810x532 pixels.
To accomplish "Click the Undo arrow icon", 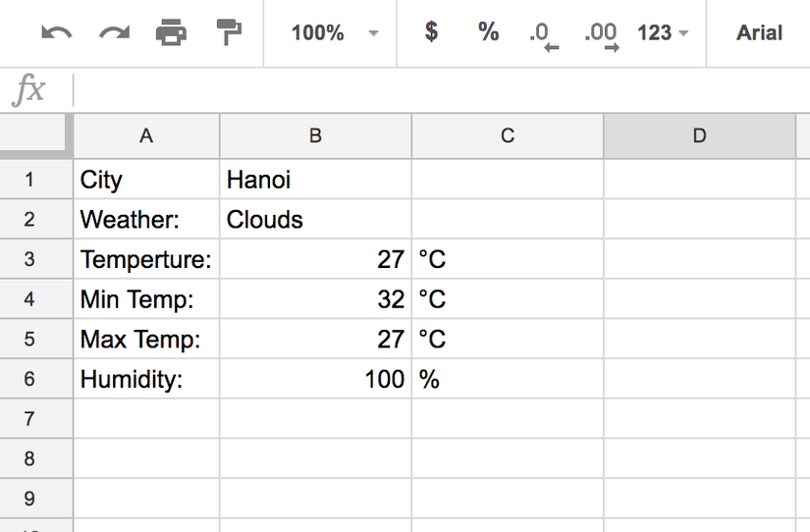I will click(56, 33).
